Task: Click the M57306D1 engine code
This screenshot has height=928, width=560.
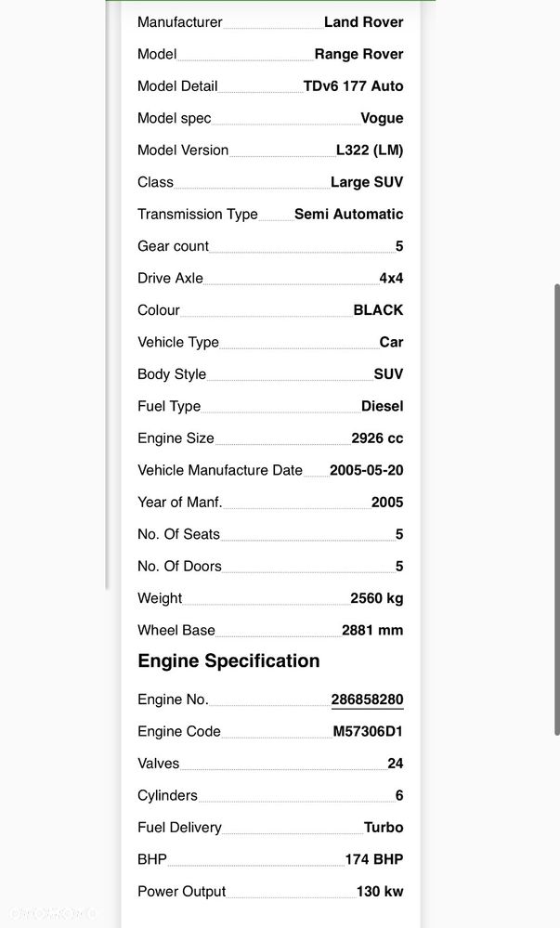Action: click(x=368, y=731)
